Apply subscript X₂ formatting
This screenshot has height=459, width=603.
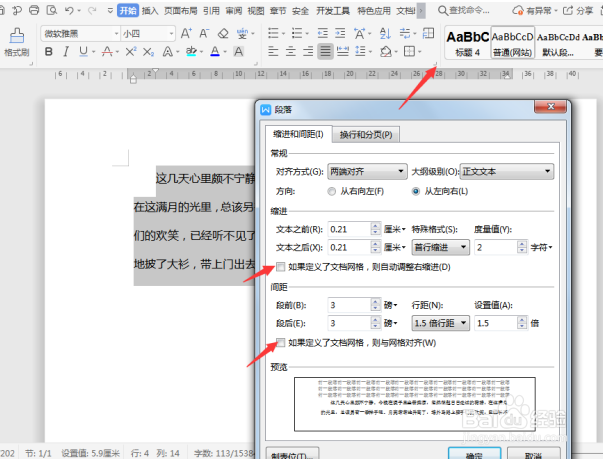pyautogui.click(x=148, y=52)
